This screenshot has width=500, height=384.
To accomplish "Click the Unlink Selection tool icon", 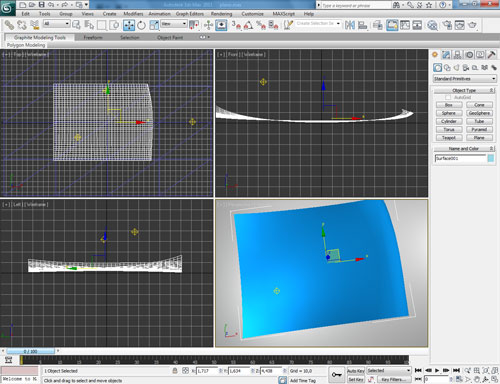I will 22,25.
